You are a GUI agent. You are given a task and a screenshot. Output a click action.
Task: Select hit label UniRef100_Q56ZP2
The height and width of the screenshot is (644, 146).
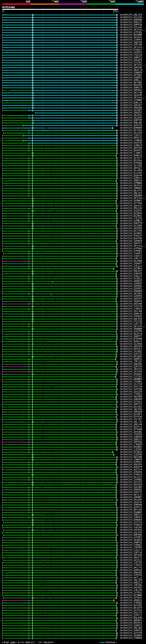click(x=131, y=113)
